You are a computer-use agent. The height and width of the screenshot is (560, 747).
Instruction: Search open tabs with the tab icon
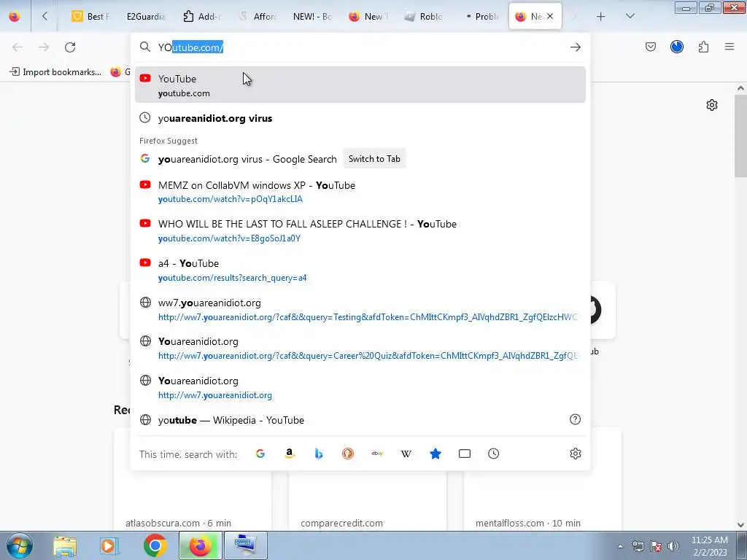465,454
